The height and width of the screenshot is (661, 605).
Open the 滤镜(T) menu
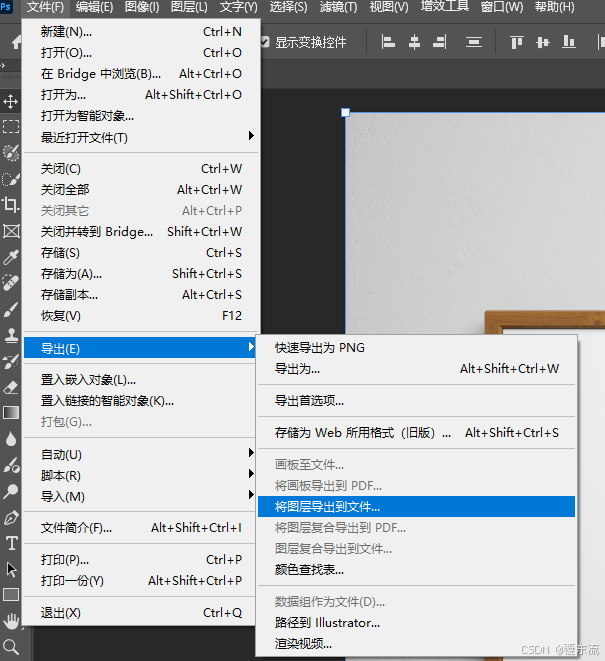click(x=338, y=7)
